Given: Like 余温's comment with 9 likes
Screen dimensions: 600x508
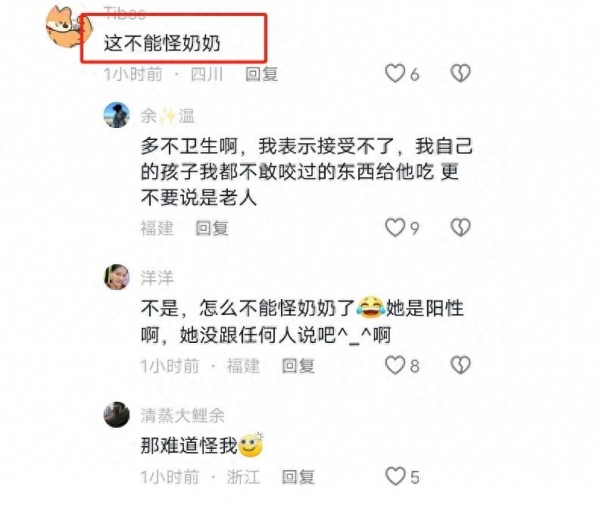Looking at the screenshot, I should click(x=395, y=228).
